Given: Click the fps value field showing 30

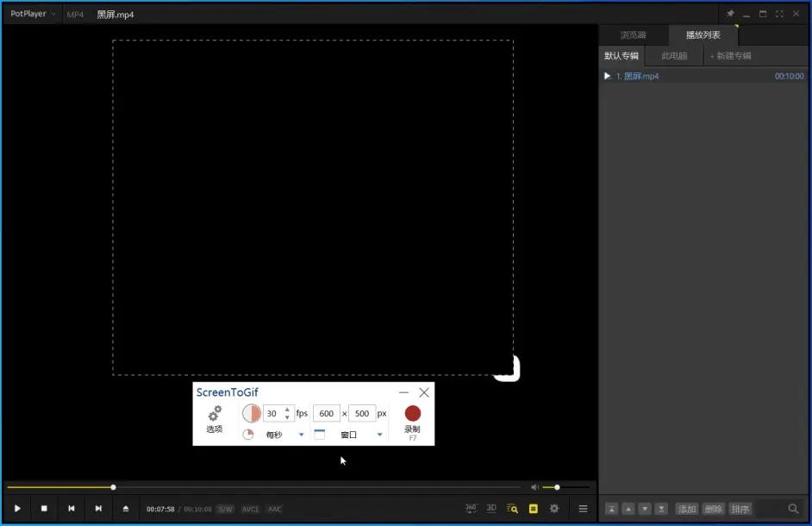Looking at the screenshot, I should point(272,414).
